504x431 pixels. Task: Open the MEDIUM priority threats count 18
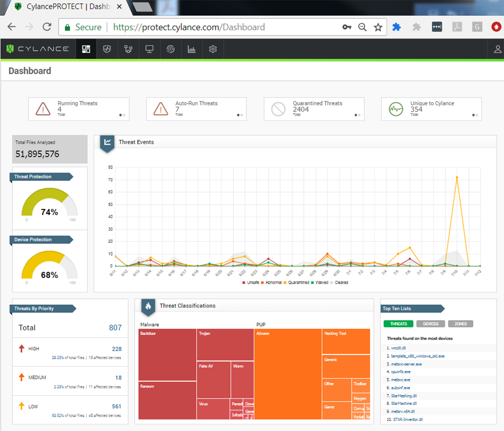click(x=118, y=378)
